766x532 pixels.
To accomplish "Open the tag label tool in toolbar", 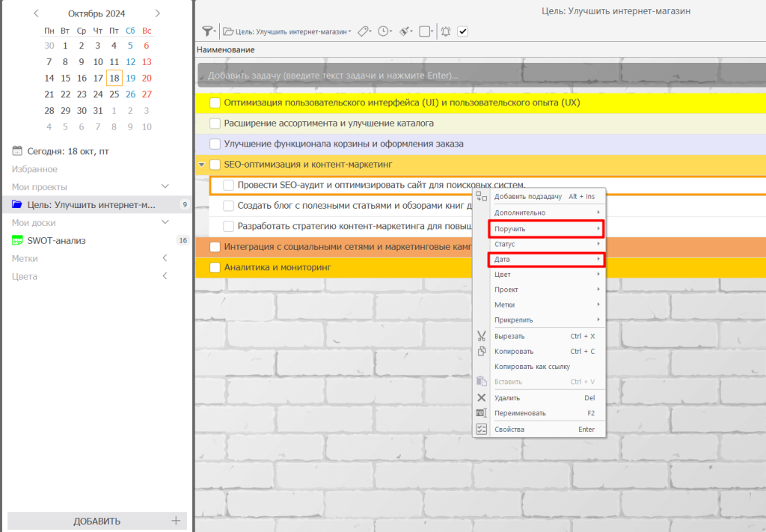I will pyautogui.click(x=364, y=31).
